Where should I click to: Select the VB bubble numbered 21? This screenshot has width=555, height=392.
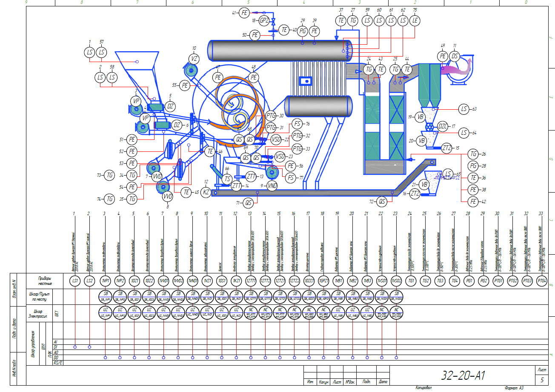pos(423,185)
